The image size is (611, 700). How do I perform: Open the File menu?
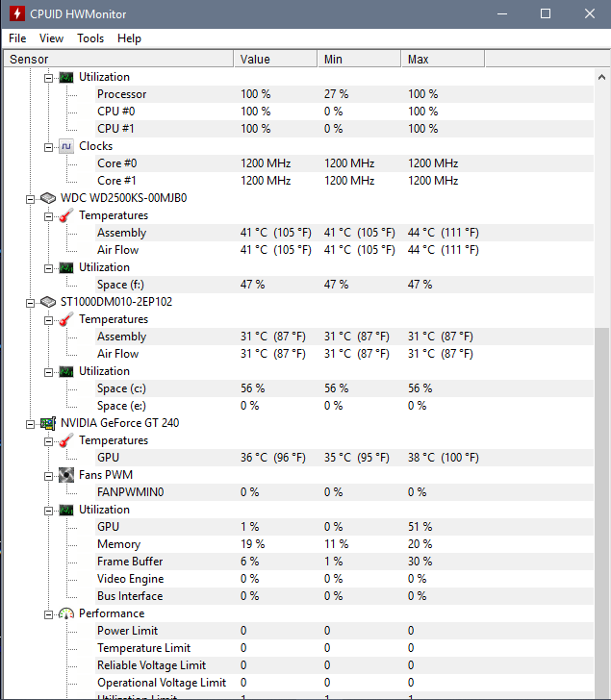(x=17, y=38)
